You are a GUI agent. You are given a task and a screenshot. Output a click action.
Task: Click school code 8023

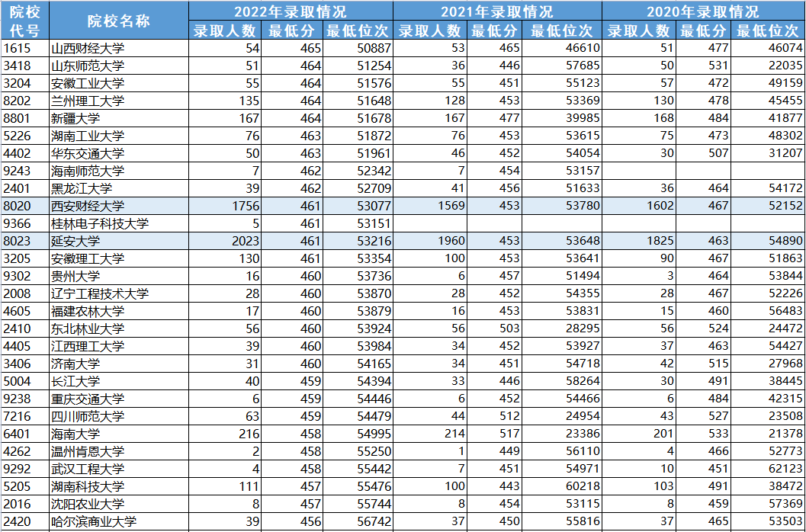pyautogui.click(x=24, y=241)
